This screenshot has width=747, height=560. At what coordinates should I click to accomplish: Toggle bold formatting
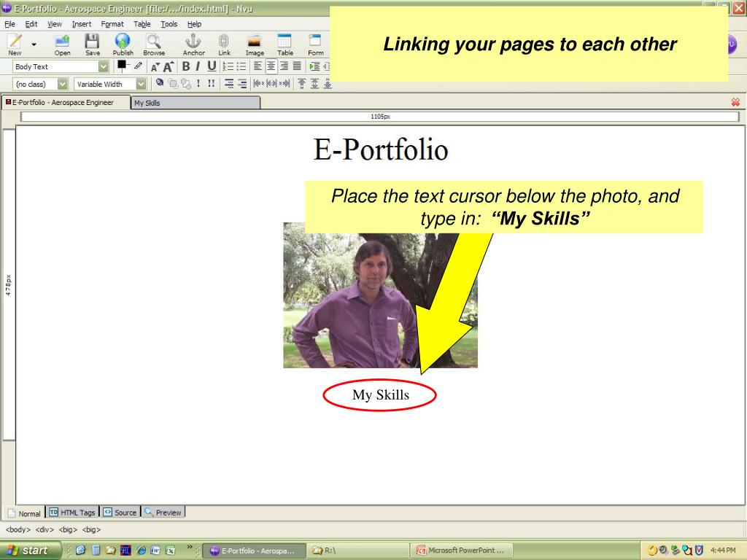(x=186, y=66)
